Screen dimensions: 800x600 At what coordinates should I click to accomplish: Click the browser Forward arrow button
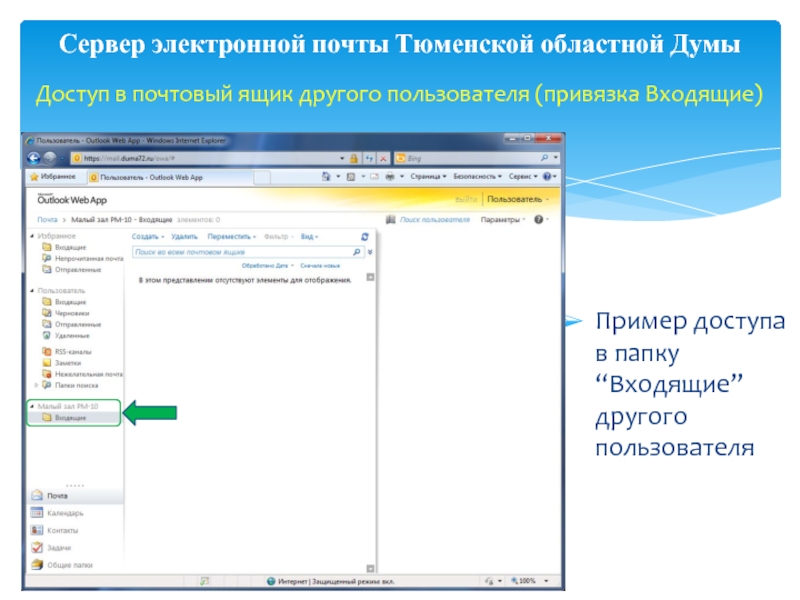click(x=49, y=158)
